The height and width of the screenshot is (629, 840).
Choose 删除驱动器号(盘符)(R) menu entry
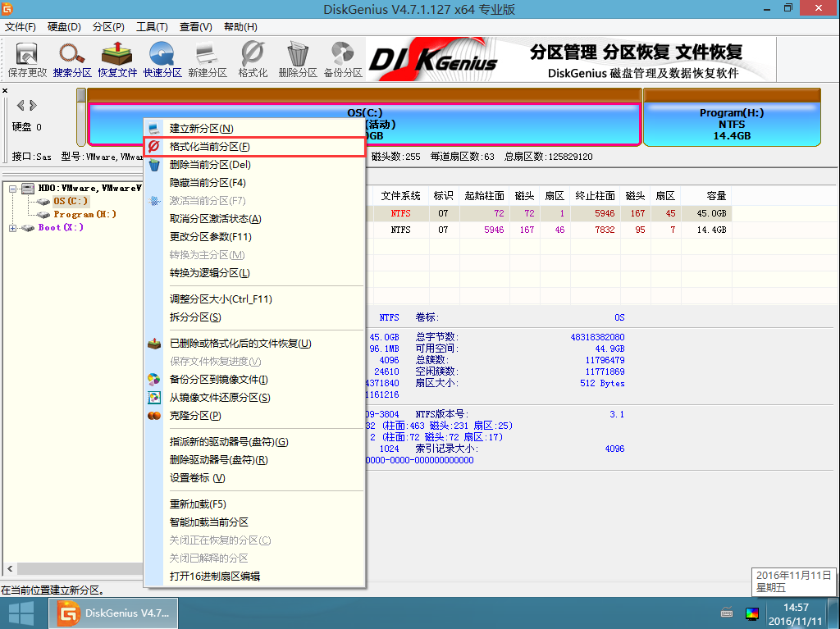pyautogui.click(x=254, y=460)
